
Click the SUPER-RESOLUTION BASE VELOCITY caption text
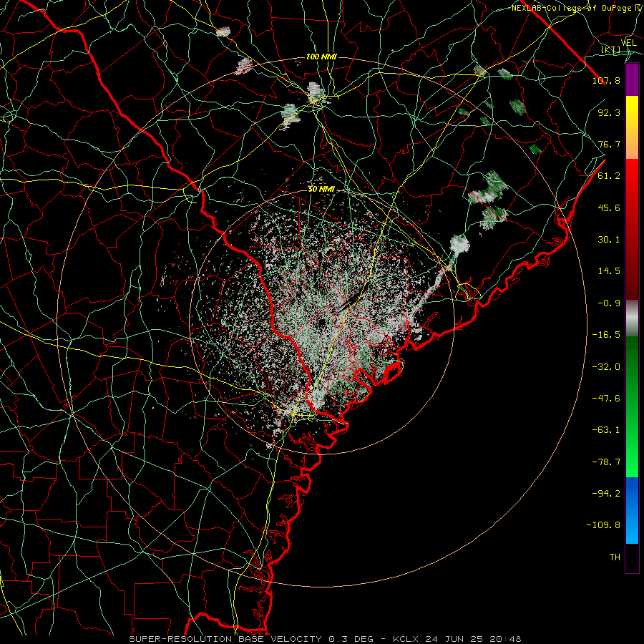pyautogui.click(x=225, y=639)
